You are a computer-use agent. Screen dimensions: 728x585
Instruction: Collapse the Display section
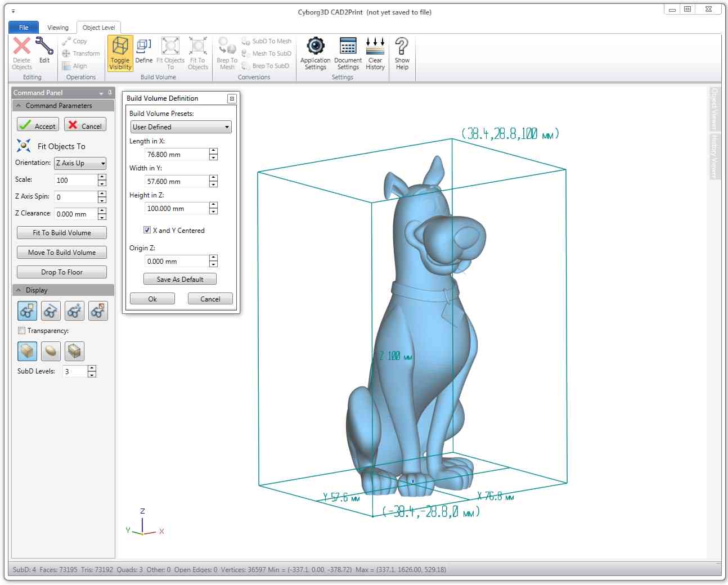pyautogui.click(x=19, y=290)
